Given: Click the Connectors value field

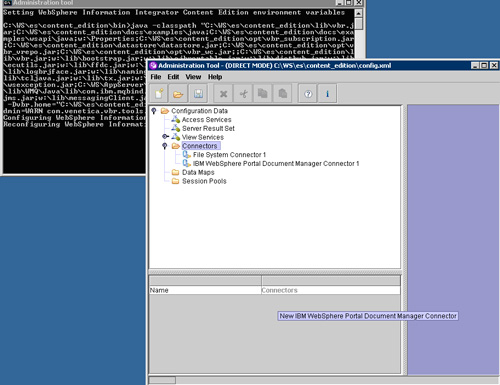Looking at the screenshot, I should [331, 290].
